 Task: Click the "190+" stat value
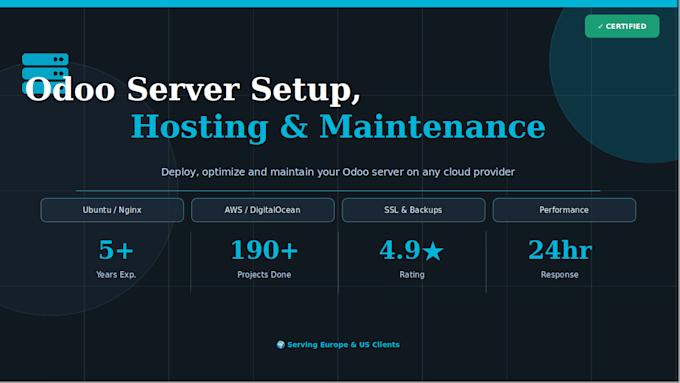click(x=264, y=250)
